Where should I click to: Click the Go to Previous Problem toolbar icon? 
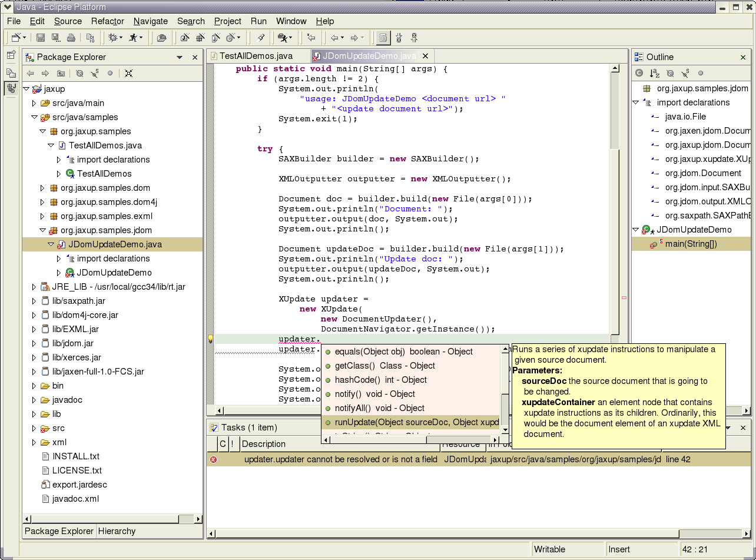point(414,38)
